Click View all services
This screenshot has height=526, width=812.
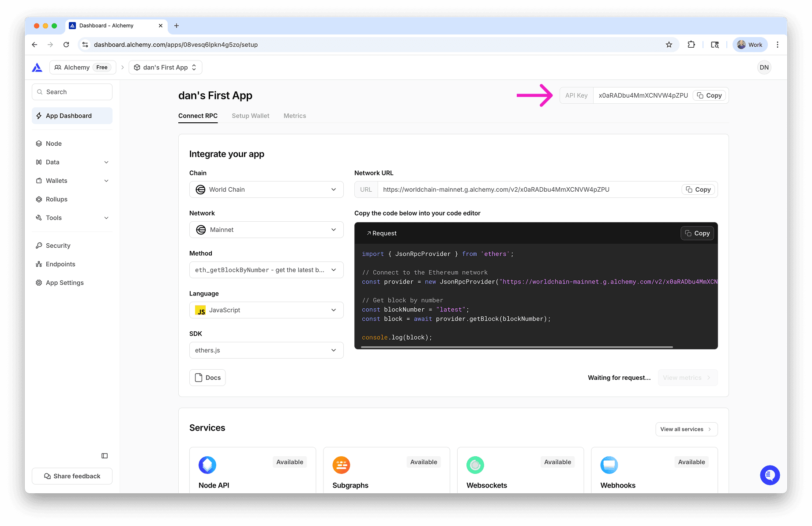click(x=686, y=429)
